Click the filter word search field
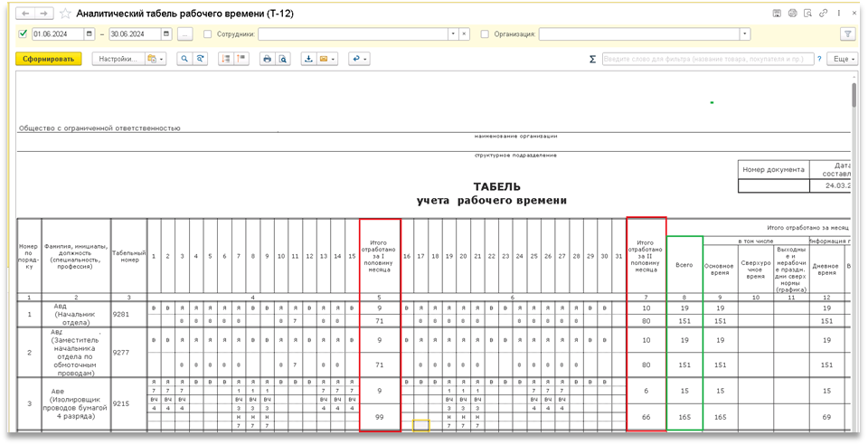The width and height of the screenshot is (868, 445). coord(707,59)
